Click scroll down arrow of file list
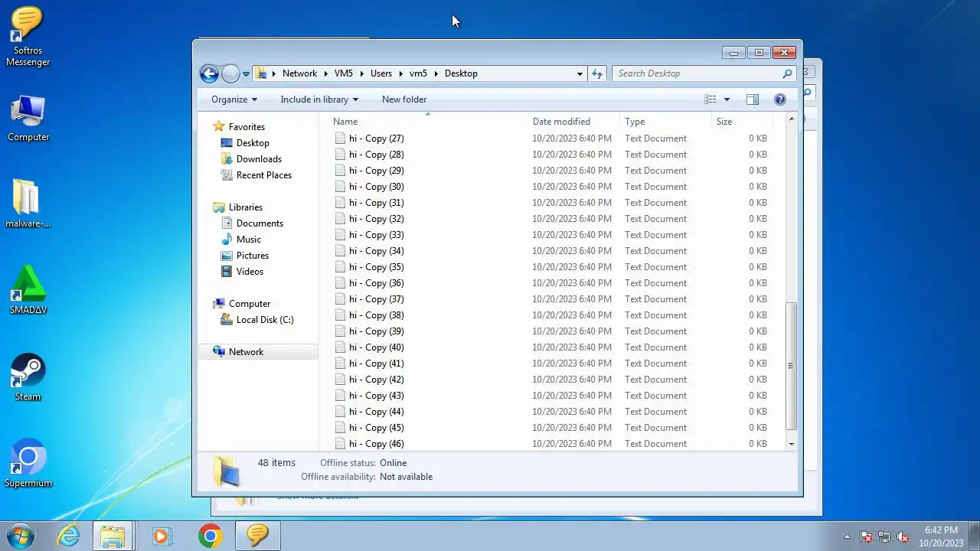This screenshot has width=980, height=551. coord(792,444)
